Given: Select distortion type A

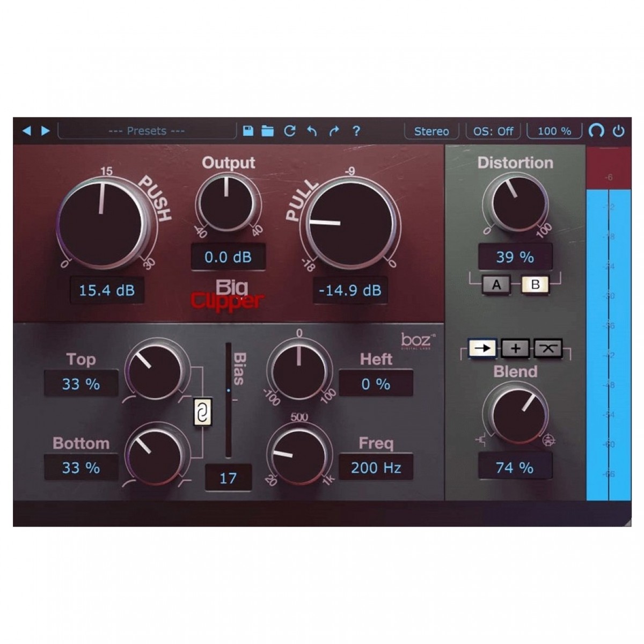Looking at the screenshot, I should (496, 284).
